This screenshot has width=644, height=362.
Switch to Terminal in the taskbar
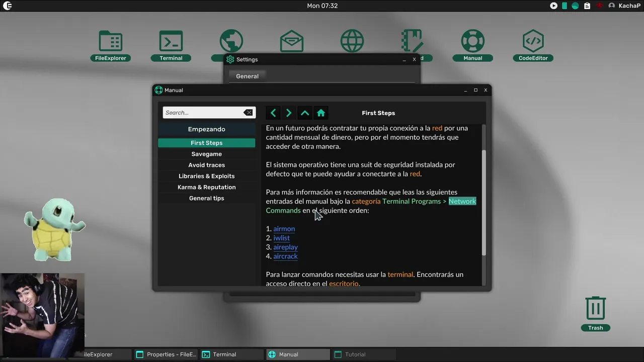click(231, 354)
